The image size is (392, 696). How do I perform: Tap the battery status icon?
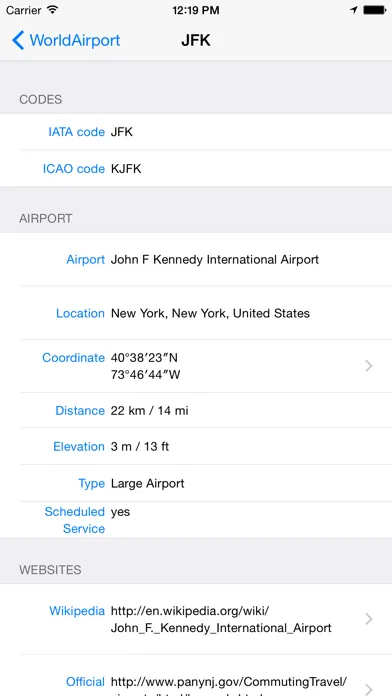click(x=374, y=10)
